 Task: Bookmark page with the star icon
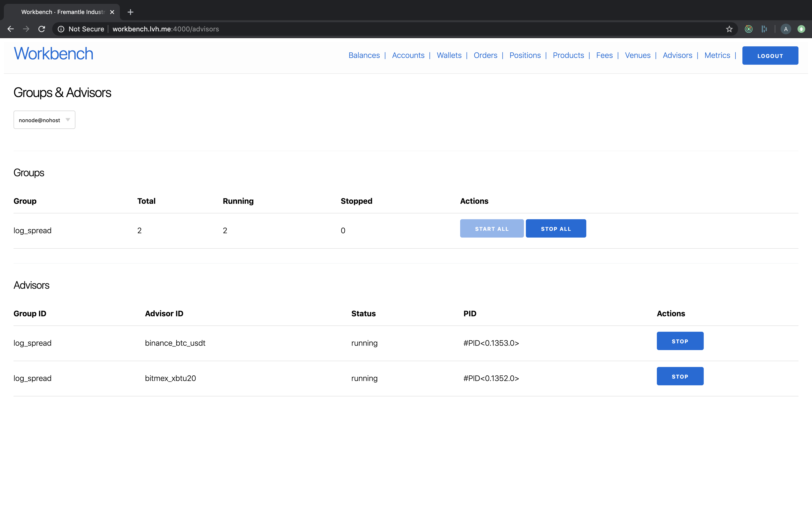729,29
